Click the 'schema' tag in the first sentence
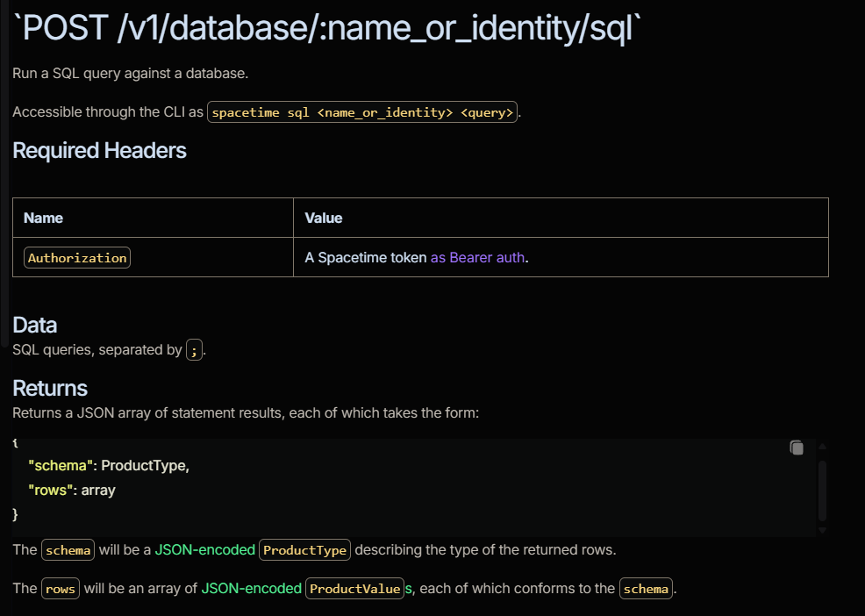865x616 pixels. click(x=68, y=550)
